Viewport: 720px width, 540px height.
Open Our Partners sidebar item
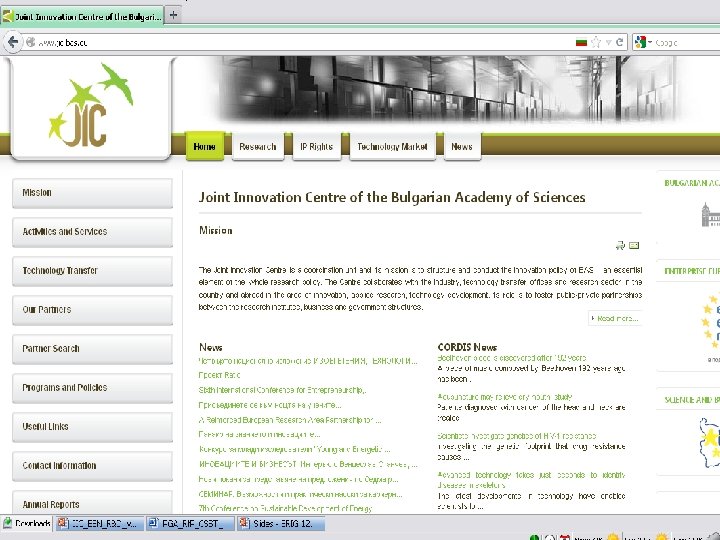pyautogui.click(x=92, y=310)
